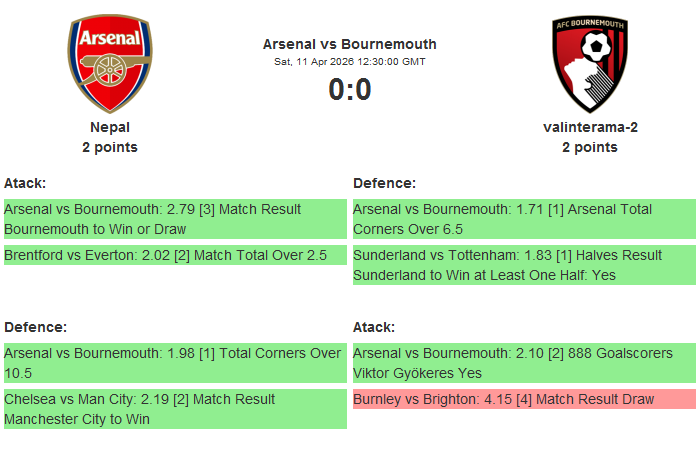Click valinterama-2's 2 points label
This screenshot has height=460, width=700.
pyautogui.click(x=590, y=147)
